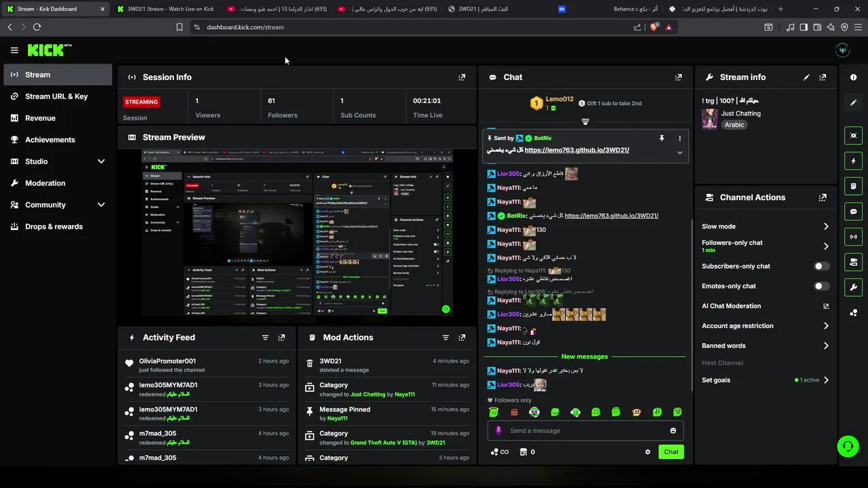Toggle the chat bubble icon in the right sidebar
868x488 pixels.
point(853,211)
